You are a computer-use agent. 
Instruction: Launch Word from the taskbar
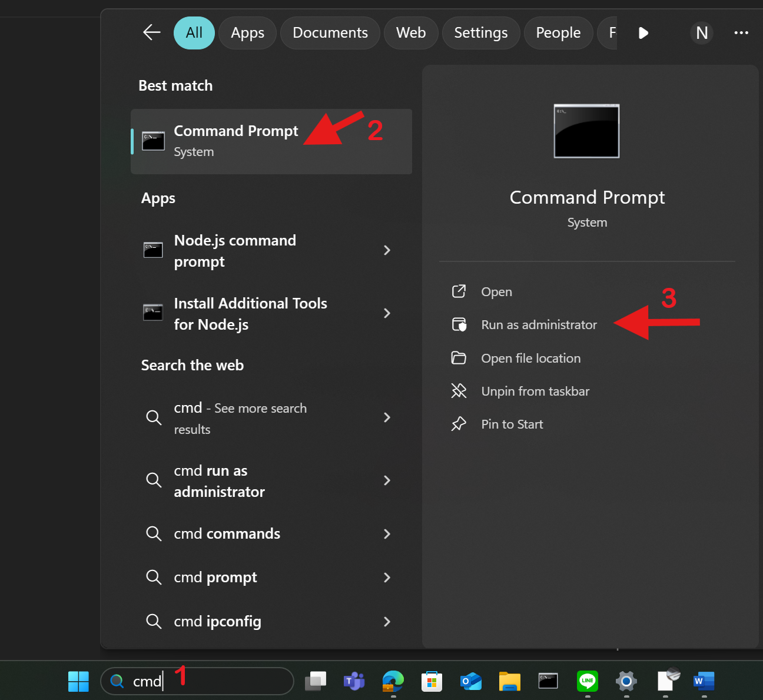point(704,681)
